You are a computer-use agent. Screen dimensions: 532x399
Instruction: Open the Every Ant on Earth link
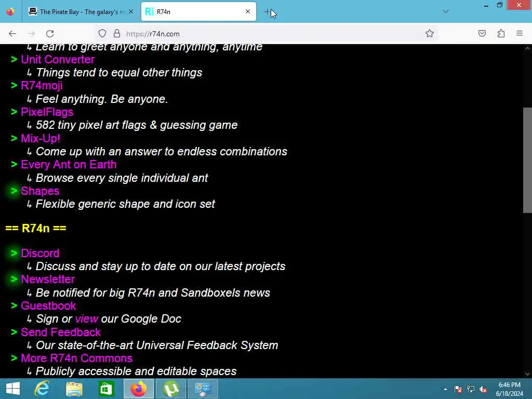click(x=69, y=165)
